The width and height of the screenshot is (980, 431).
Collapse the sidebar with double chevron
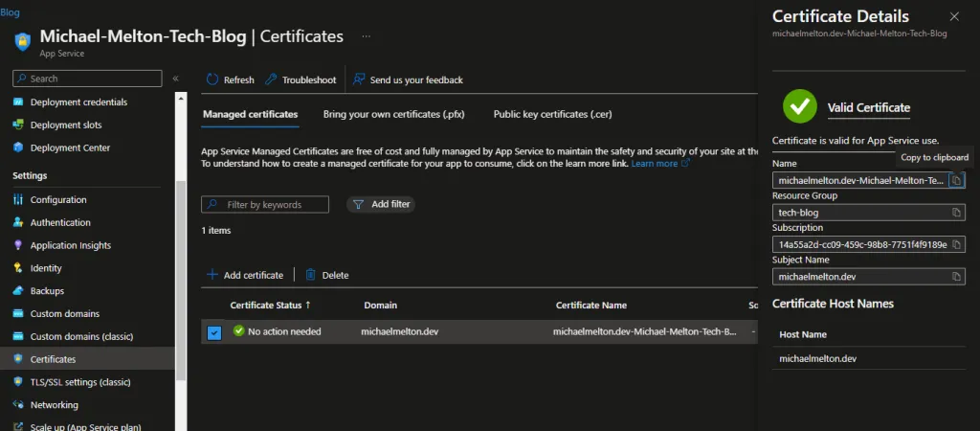[x=176, y=79]
